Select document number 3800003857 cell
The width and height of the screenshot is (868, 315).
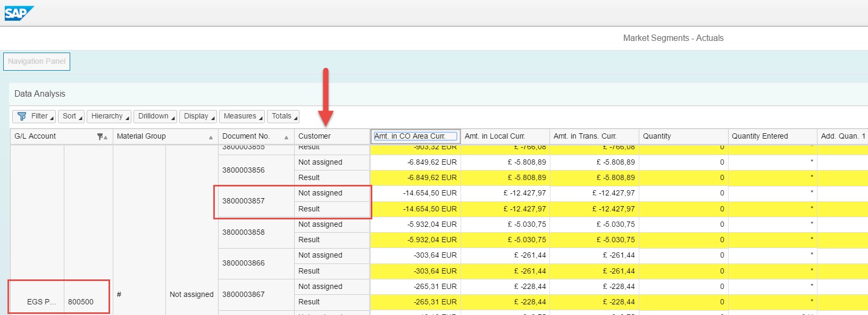click(244, 201)
